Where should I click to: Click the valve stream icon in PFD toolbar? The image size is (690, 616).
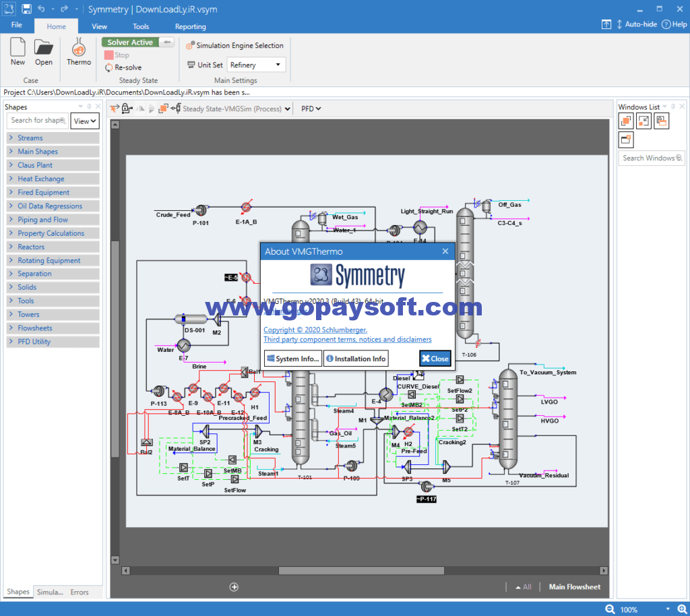click(176, 109)
